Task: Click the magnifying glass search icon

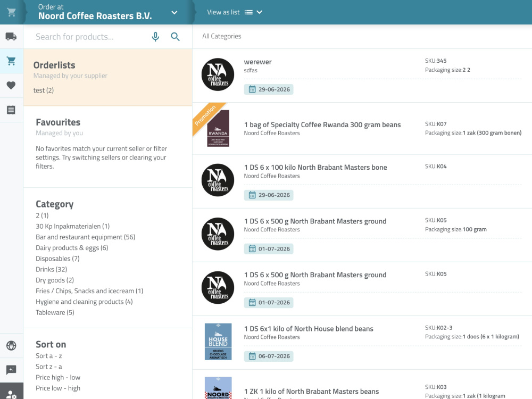Action: click(175, 37)
